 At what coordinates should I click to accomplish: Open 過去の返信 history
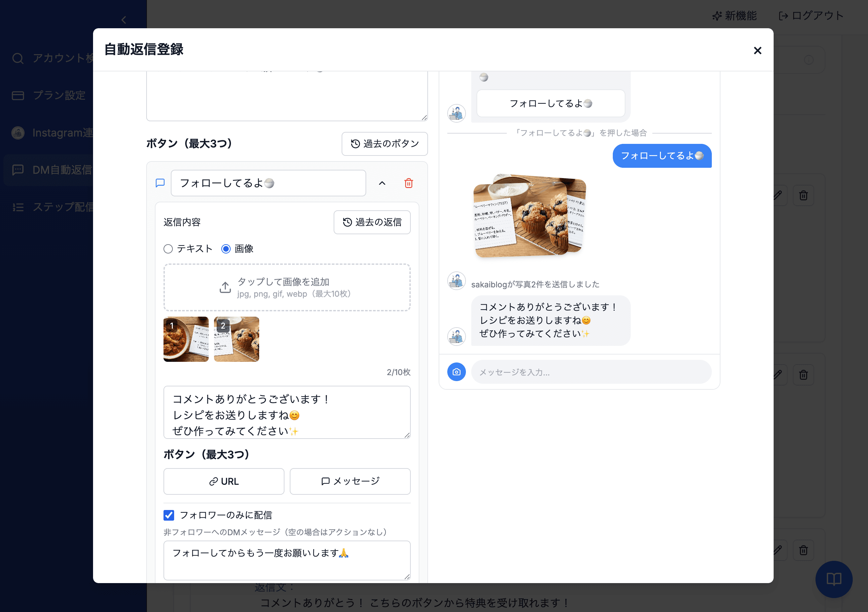[372, 222]
